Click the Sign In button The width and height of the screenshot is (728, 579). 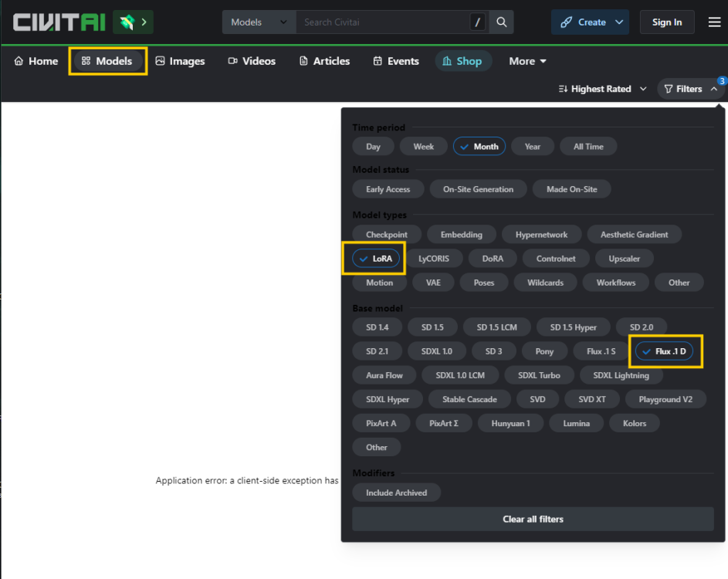(x=666, y=22)
